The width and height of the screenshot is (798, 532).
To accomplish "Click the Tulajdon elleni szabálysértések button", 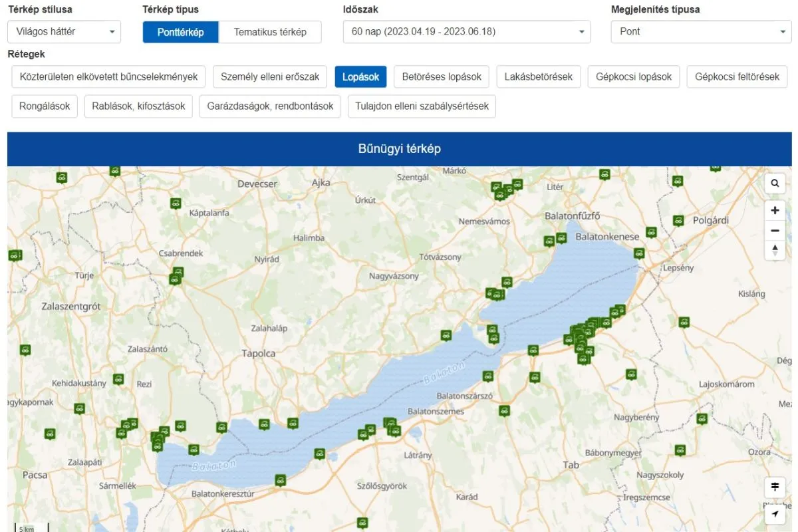I will point(422,106).
